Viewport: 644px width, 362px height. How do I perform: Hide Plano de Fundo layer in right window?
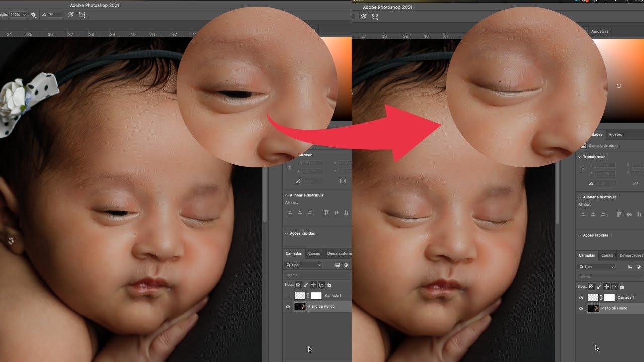point(581,308)
